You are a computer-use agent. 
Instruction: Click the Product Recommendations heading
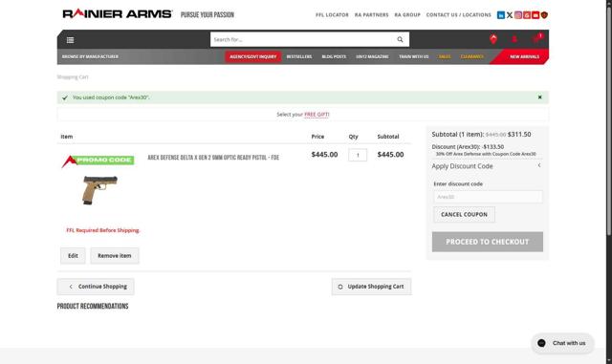pos(93,307)
